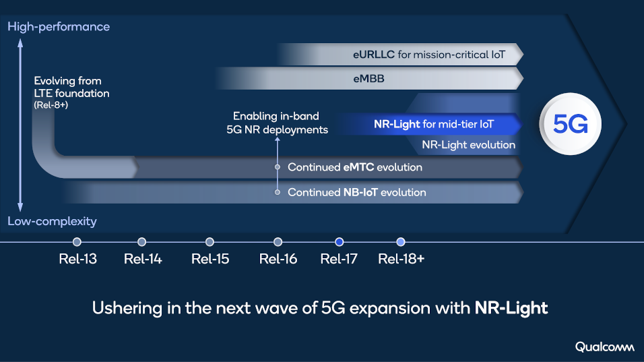Click the NR-Light for mid-tier IoT bar
The width and height of the screenshot is (644, 362).
(x=429, y=124)
